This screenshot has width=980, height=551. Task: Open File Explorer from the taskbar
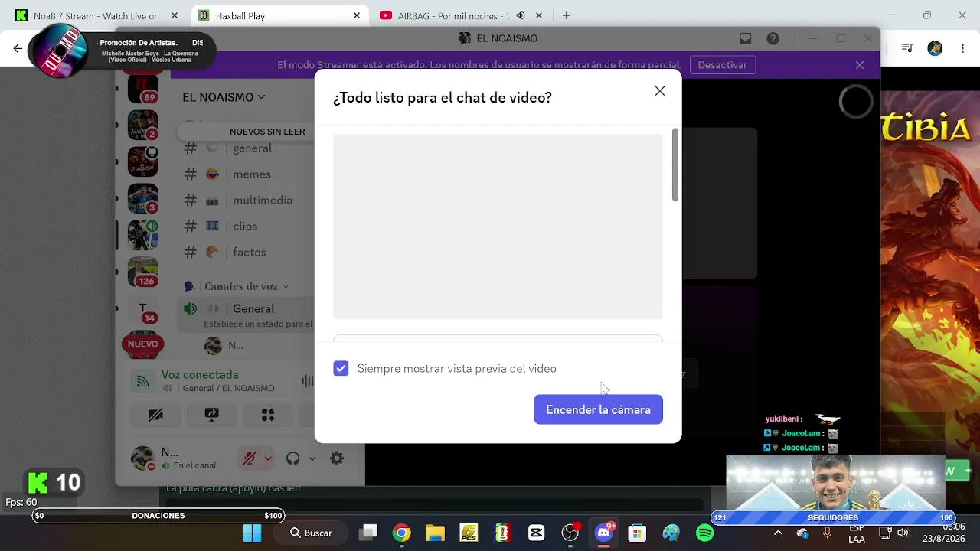[435, 533]
